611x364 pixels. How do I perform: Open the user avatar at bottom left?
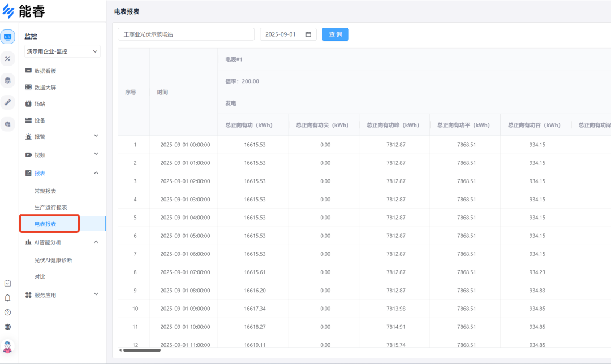(8, 346)
